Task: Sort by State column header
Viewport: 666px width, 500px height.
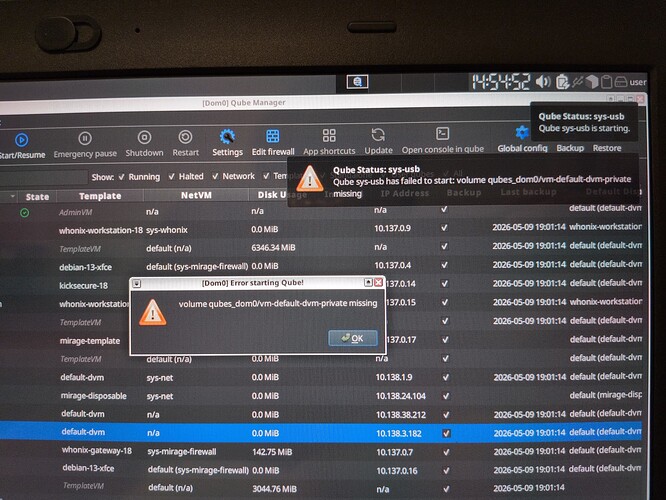Action: [x=37, y=197]
